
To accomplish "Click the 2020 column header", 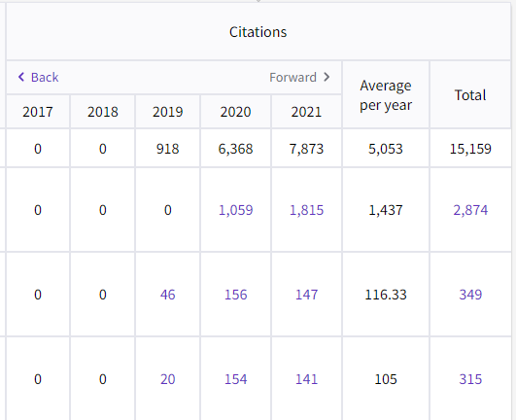I will [x=235, y=112].
